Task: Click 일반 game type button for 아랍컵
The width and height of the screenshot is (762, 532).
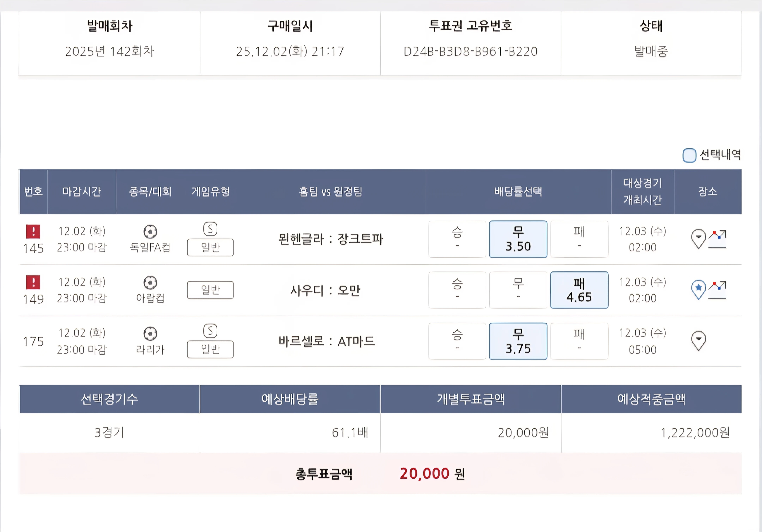Action: pyautogui.click(x=210, y=290)
